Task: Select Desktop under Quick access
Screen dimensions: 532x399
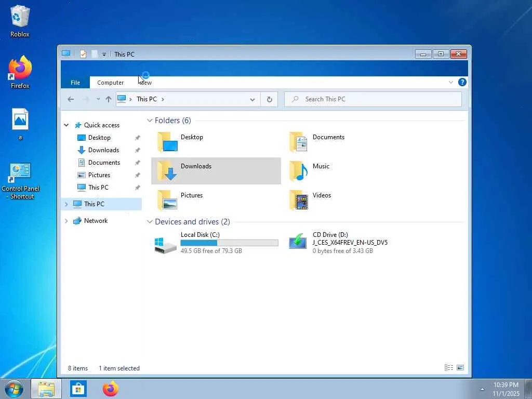Action: coord(99,137)
